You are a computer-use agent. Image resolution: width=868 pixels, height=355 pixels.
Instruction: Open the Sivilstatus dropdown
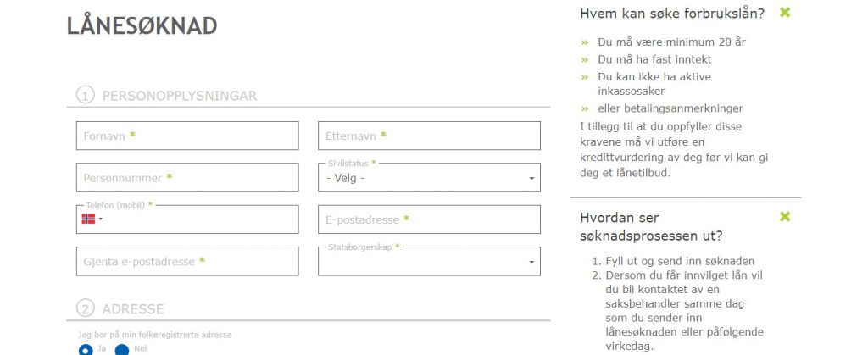coord(429,178)
